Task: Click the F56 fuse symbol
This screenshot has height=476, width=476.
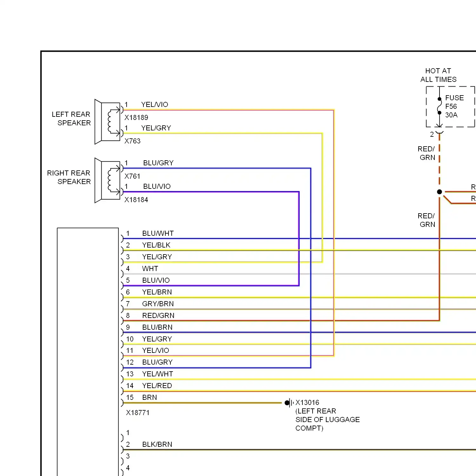Action: tap(440, 106)
